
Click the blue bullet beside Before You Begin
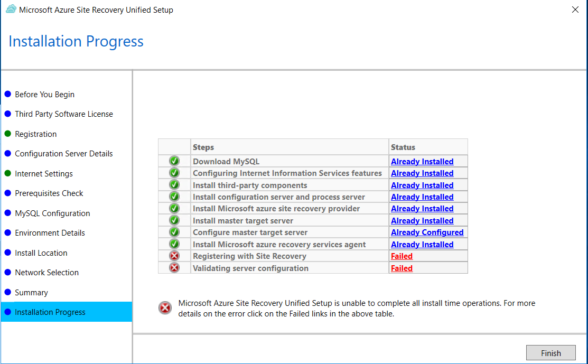click(7, 94)
